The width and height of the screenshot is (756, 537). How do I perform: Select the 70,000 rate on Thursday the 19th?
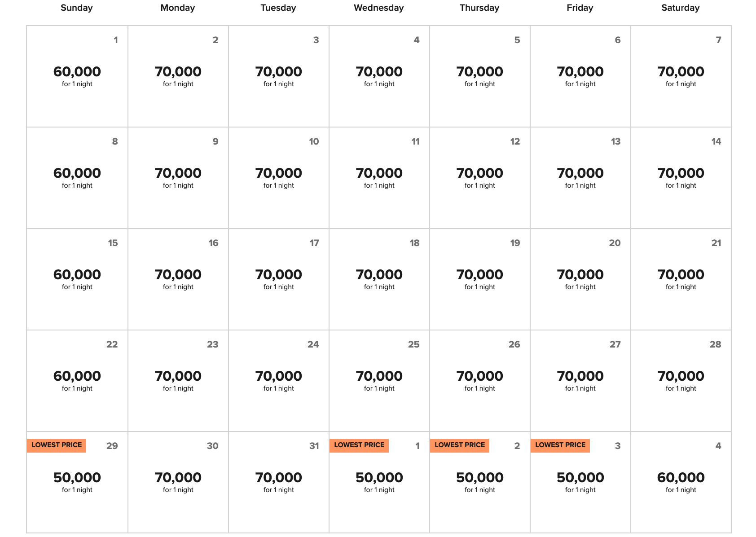pos(479,274)
